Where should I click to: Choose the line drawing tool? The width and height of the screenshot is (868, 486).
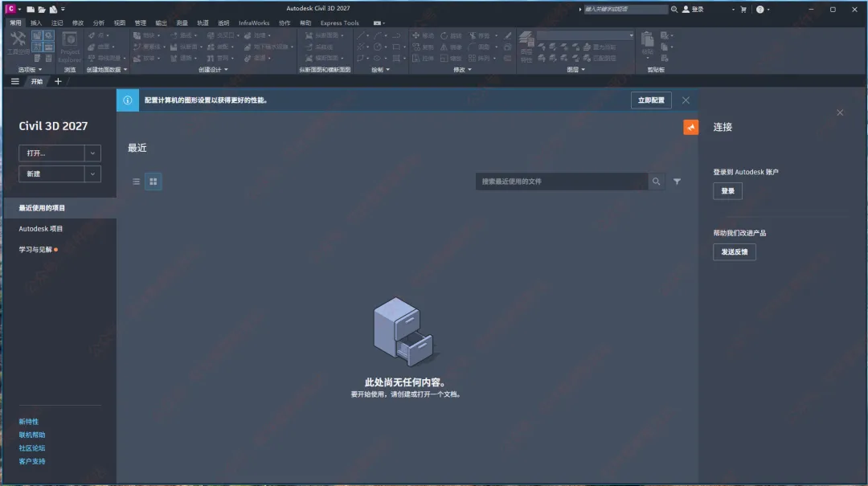click(361, 35)
